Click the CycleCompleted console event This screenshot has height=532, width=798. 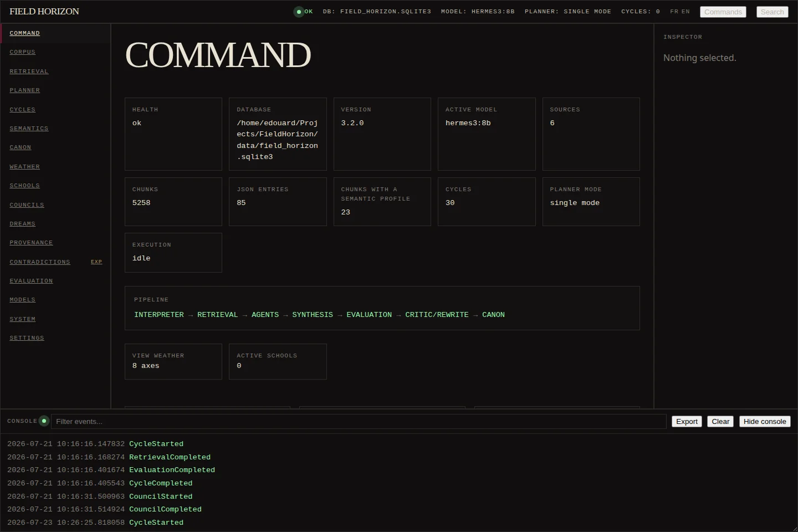161,483
